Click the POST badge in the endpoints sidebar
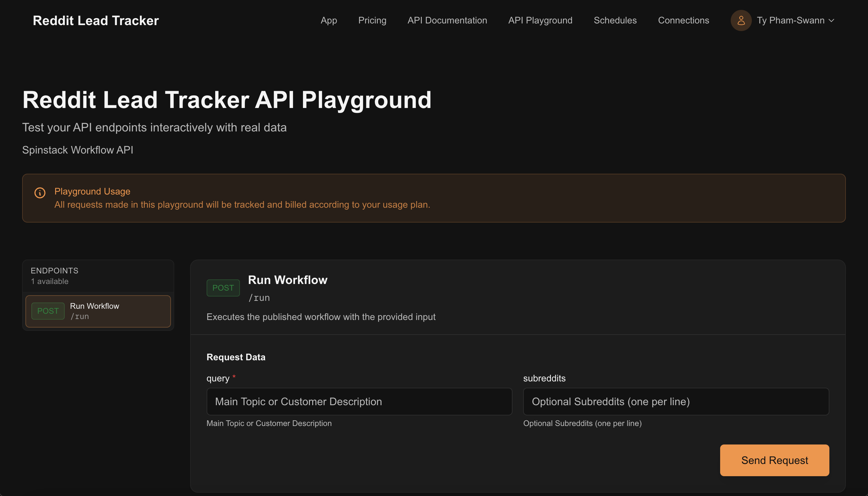The width and height of the screenshot is (868, 496). [48, 311]
